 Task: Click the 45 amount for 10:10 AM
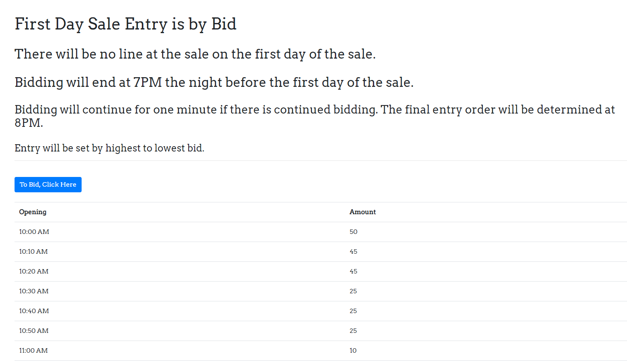tap(353, 252)
